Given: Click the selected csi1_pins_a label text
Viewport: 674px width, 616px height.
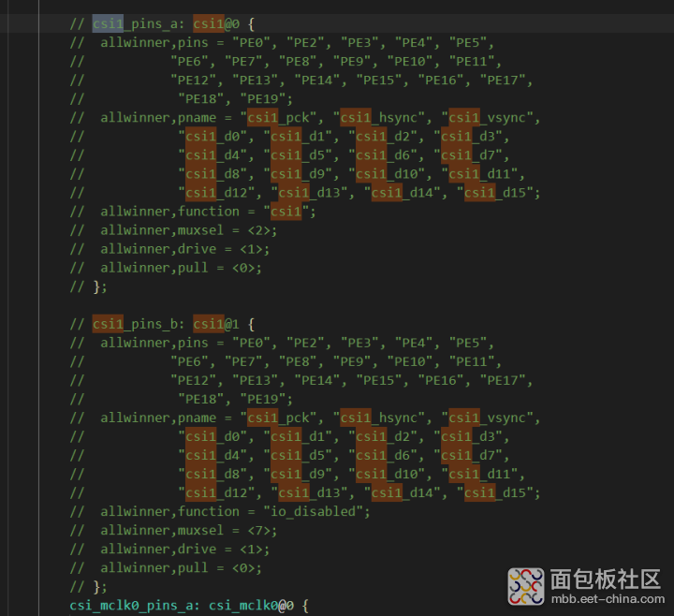Looking at the screenshot, I should [138, 24].
